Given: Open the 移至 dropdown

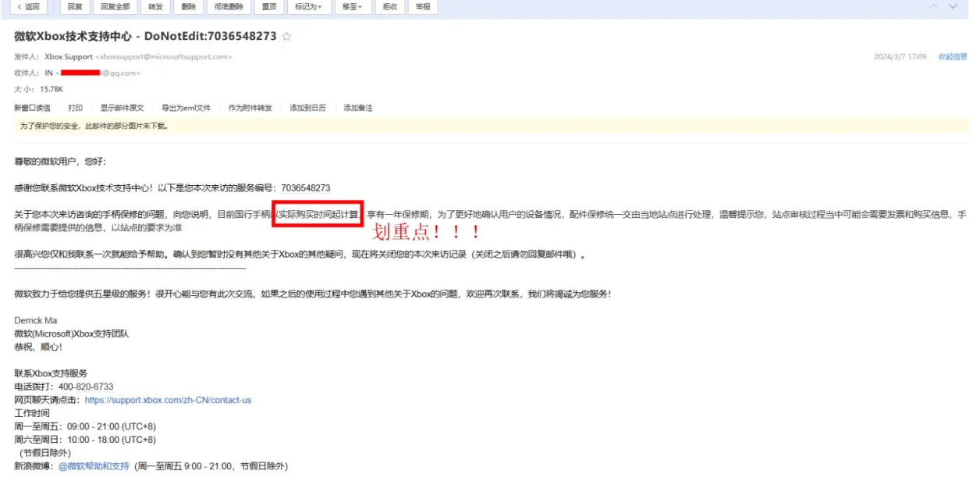Looking at the screenshot, I should coord(353,6).
